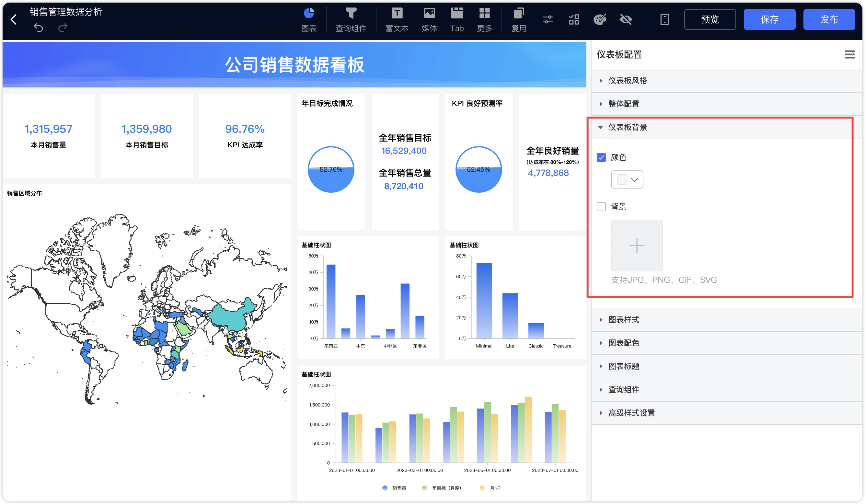Open the 媒体 media tool
Image resolution: width=865 pixels, height=504 pixels.
(x=429, y=20)
